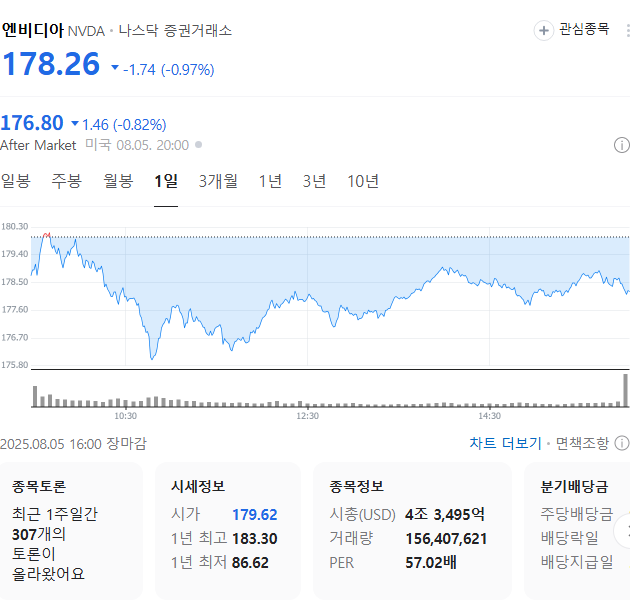Click 307개의 discussion count text

pos(39,534)
